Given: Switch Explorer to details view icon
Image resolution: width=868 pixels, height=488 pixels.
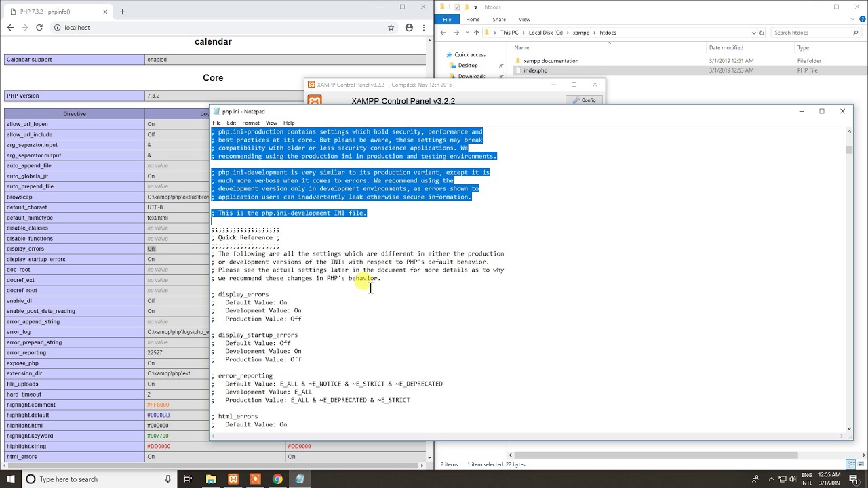Looking at the screenshot, I should point(851,464).
